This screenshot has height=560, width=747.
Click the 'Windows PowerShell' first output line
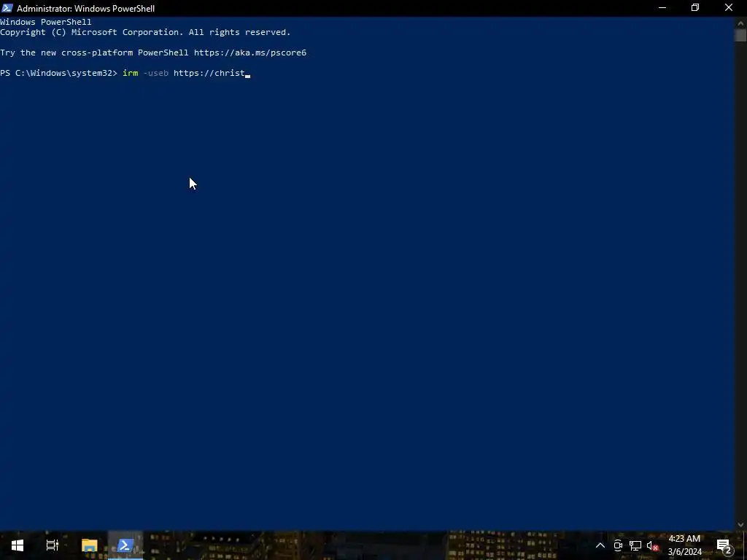pyautogui.click(x=46, y=22)
